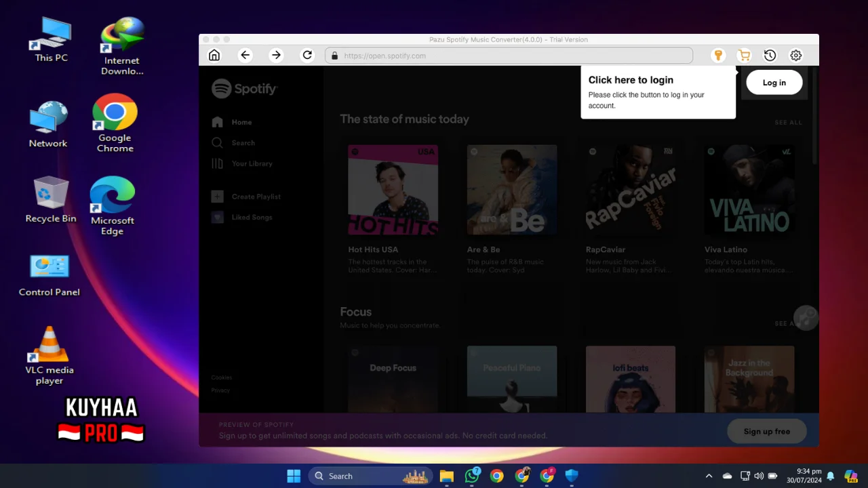Image resolution: width=868 pixels, height=488 pixels.
Task: Open the conversion history clock icon
Action: [x=770, y=56]
